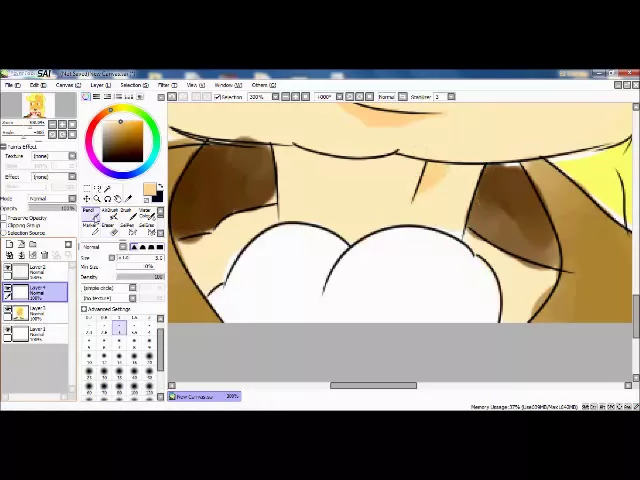Expand the layer blending Mode dropdown
The width and height of the screenshot is (640, 480).
(x=50, y=198)
